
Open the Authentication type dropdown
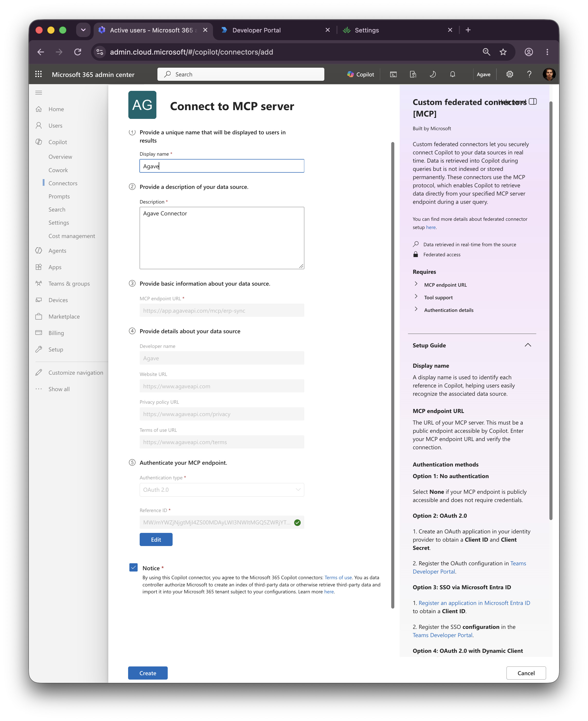point(221,490)
